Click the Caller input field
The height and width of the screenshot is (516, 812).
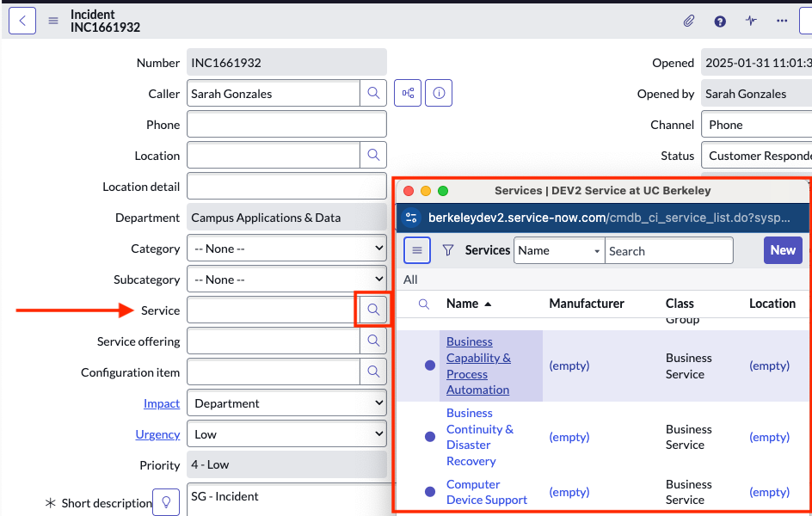click(x=274, y=93)
